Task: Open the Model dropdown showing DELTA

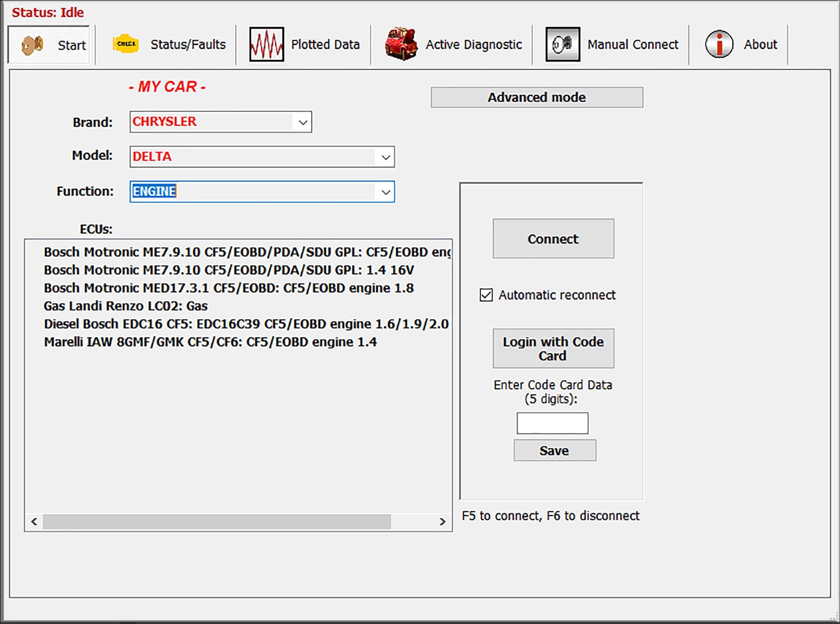Action: click(x=385, y=157)
